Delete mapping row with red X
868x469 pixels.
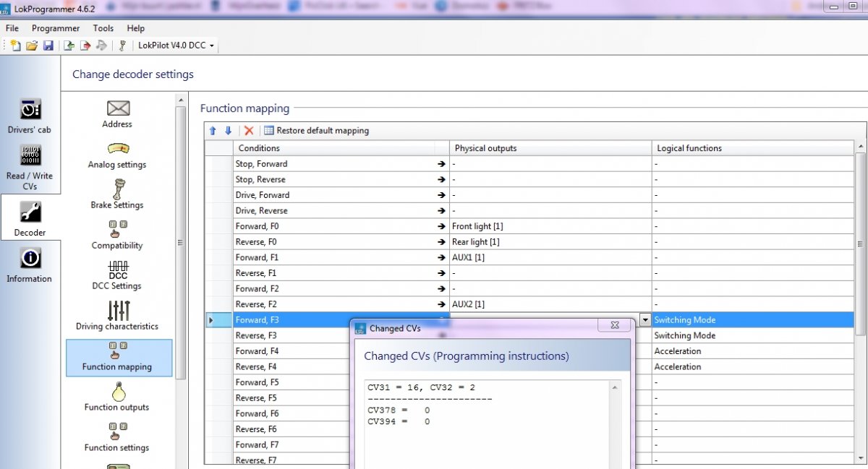point(249,131)
